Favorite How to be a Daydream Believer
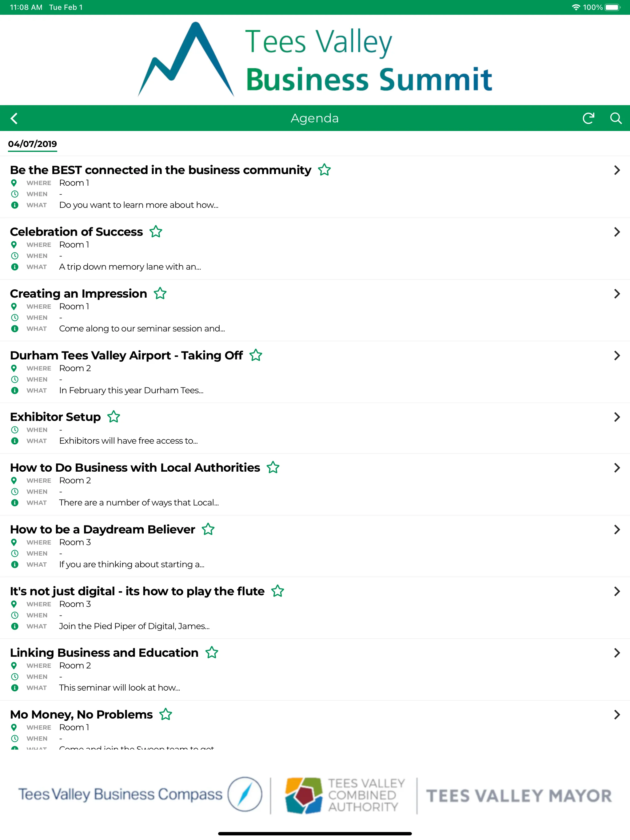 (208, 529)
